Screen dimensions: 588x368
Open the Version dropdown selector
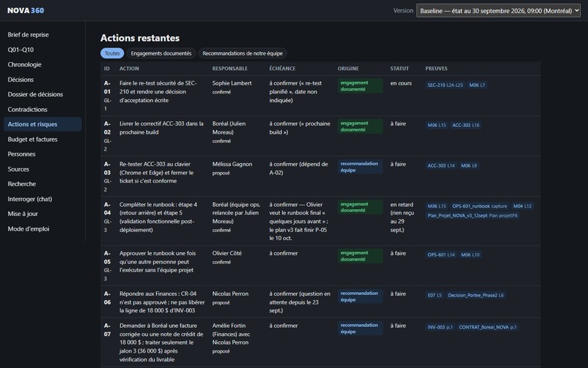tap(498, 10)
